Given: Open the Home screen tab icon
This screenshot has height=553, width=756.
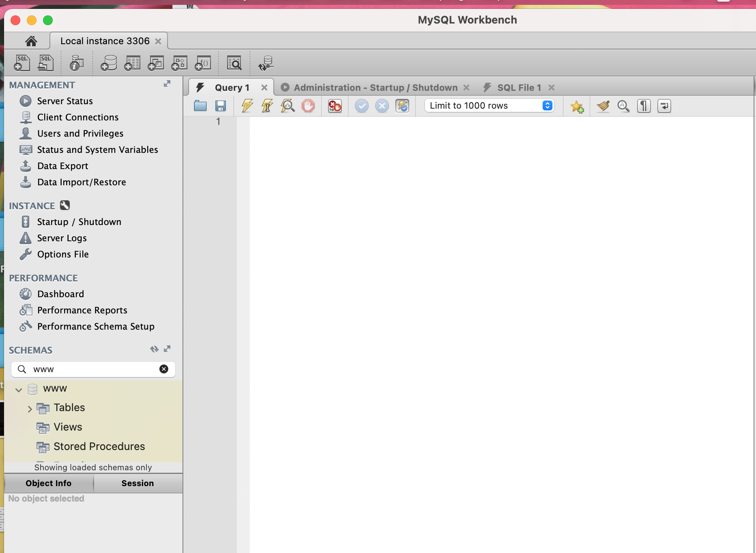Looking at the screenshot, I should [x=31, y=41].
